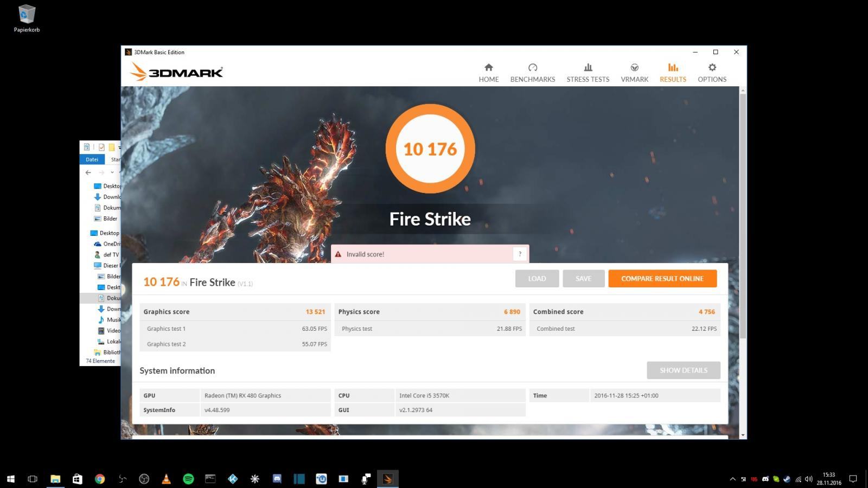Click the 3DMark taskbar icon
Image resolution: width=868 pixels, height=488 pixels.
pos(388,479)
